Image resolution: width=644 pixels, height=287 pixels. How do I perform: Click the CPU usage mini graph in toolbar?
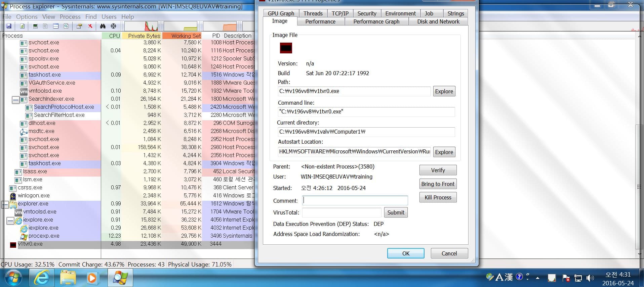click(142, 26)
